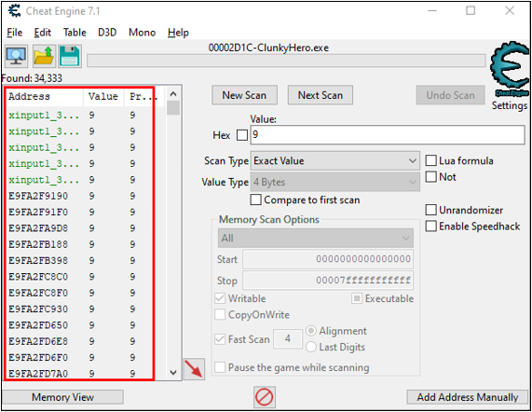Click the Cheat Engine title bar icon

(x=14, y=11)
